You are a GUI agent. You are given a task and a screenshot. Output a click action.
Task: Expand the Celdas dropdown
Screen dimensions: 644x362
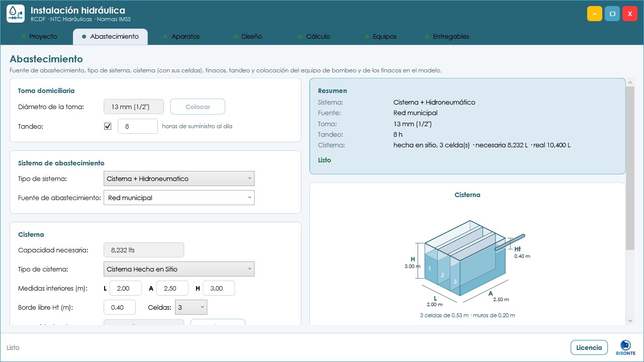coord(191,307)
